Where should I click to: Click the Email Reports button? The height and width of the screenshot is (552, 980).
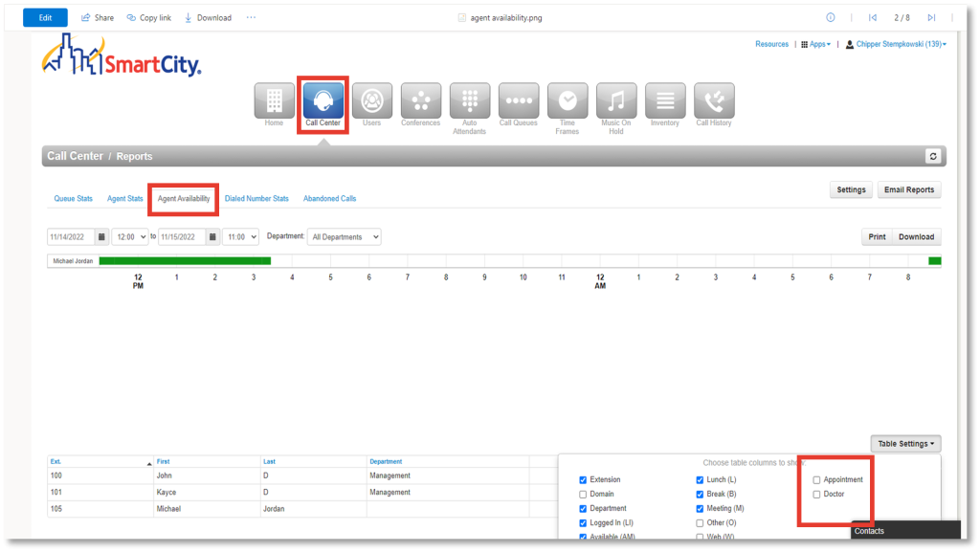[x=908, y=189]
